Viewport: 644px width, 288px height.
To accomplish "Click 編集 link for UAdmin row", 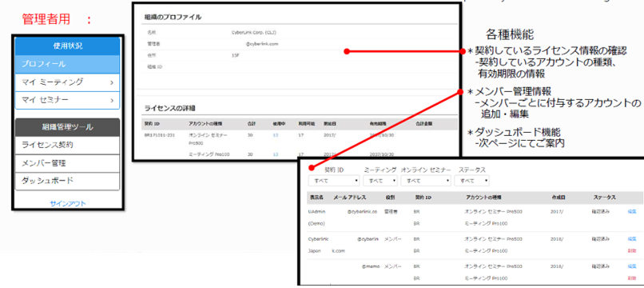I will [632, 211].
